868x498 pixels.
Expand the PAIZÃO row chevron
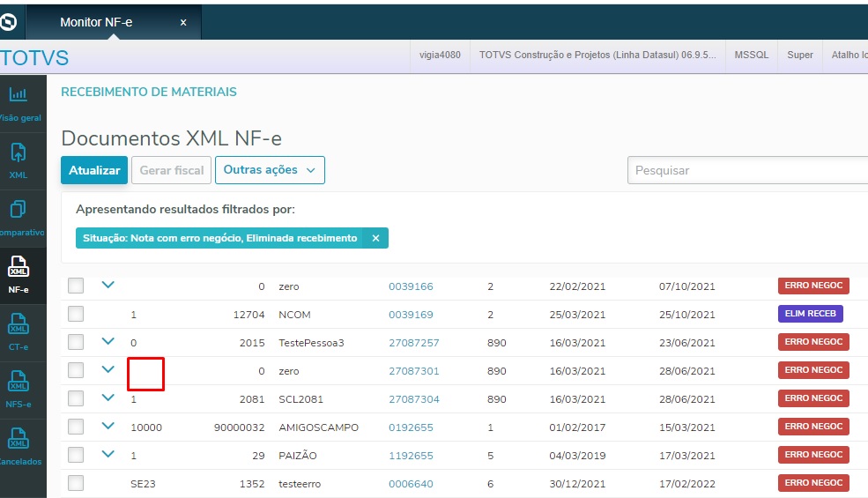pos(108,454)
